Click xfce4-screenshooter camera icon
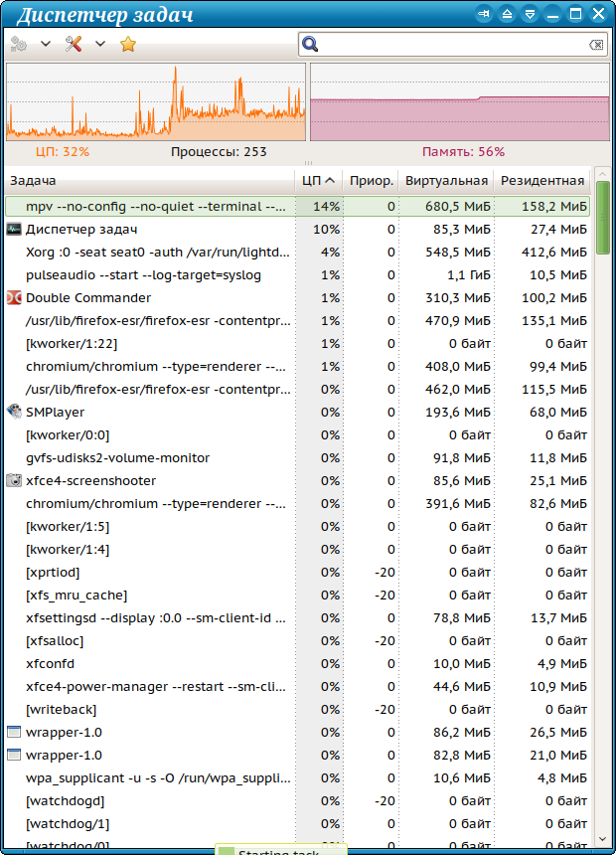616x855 pixels. click(x=14, y=480)
